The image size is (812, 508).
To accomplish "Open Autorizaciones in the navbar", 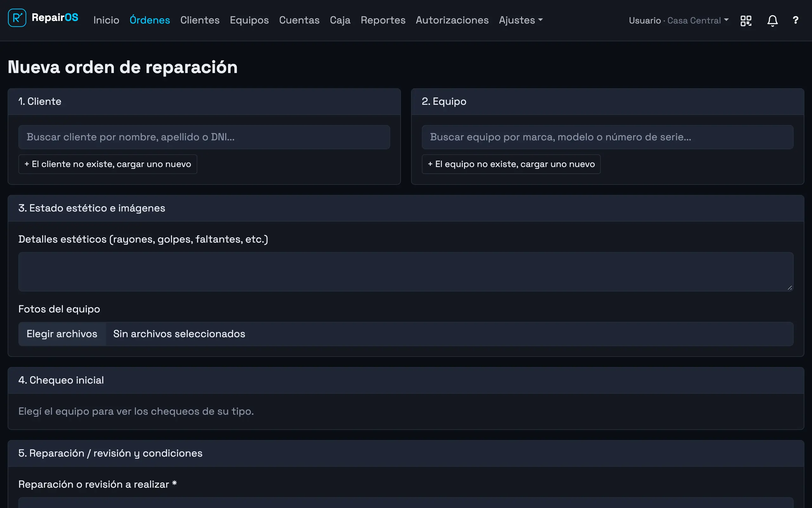I will [x=452, y=20].
